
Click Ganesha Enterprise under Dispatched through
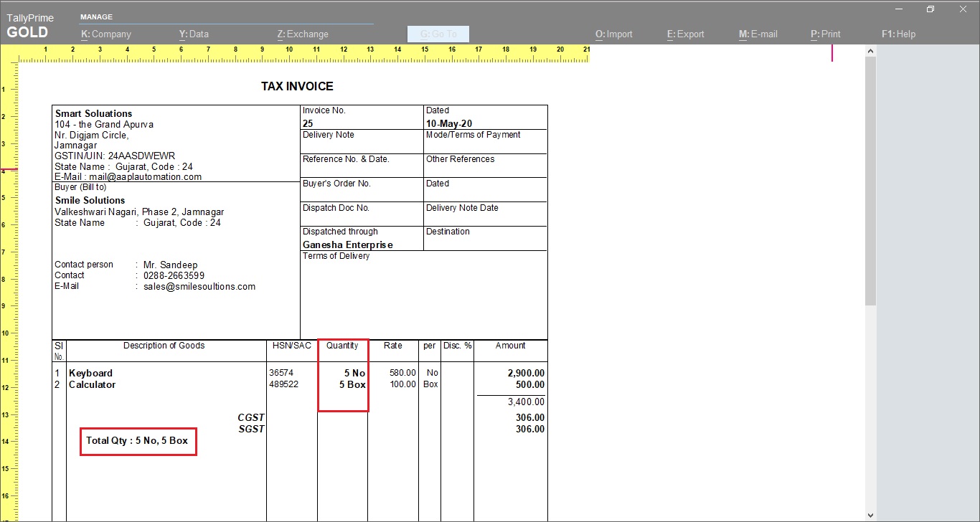pos(347,244)
